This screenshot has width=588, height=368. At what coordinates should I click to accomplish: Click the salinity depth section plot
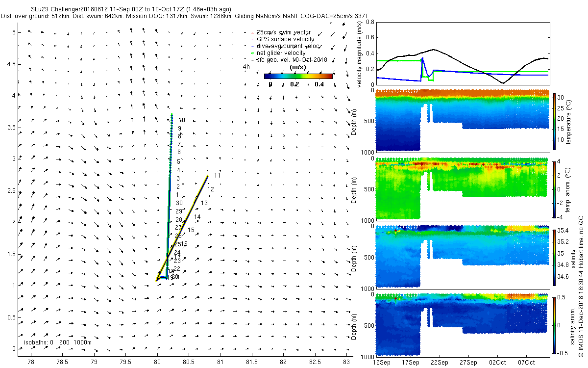(x=462, y=256)
